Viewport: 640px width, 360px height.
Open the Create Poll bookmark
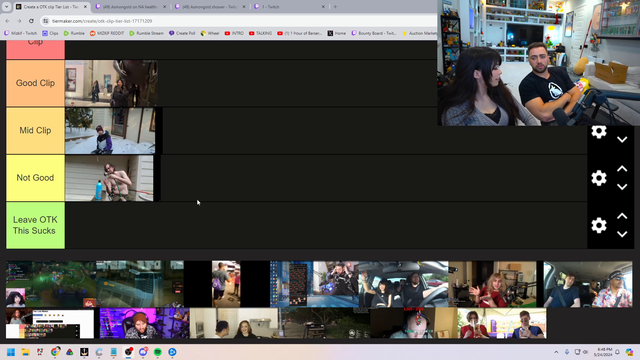pos(182,33)
